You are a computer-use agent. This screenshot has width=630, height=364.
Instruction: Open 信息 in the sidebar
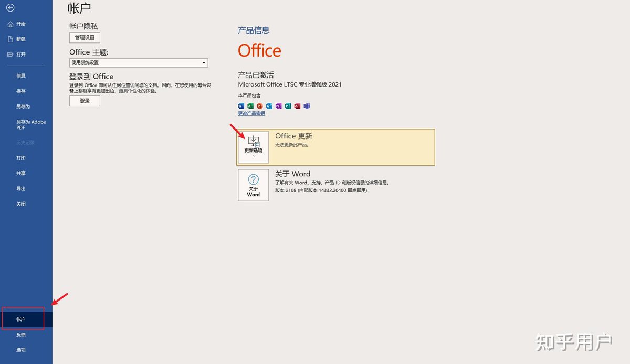coord(21,76)
